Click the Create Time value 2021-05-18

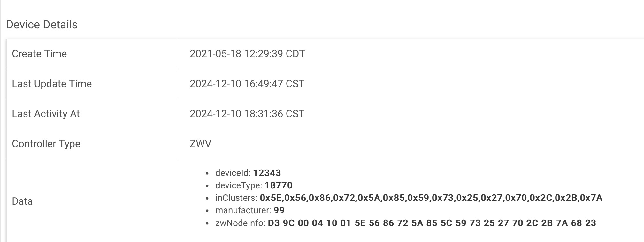215,54
